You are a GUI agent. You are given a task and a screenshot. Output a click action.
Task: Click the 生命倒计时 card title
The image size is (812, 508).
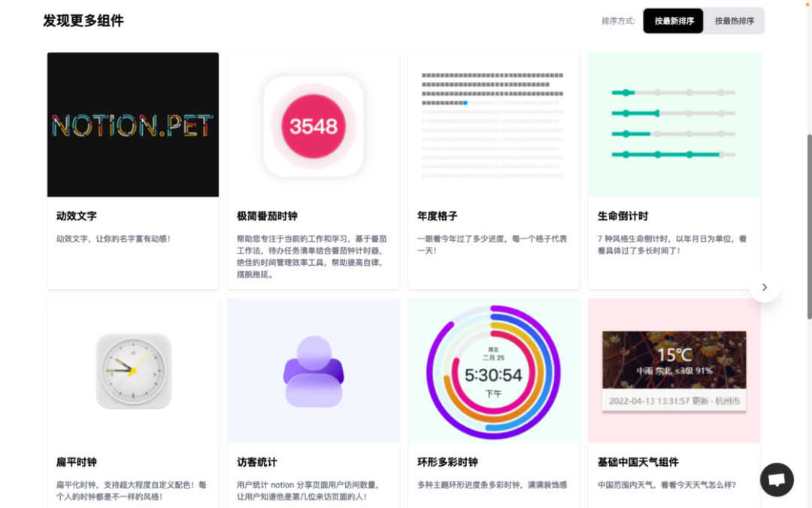click(x=623, y=216)
